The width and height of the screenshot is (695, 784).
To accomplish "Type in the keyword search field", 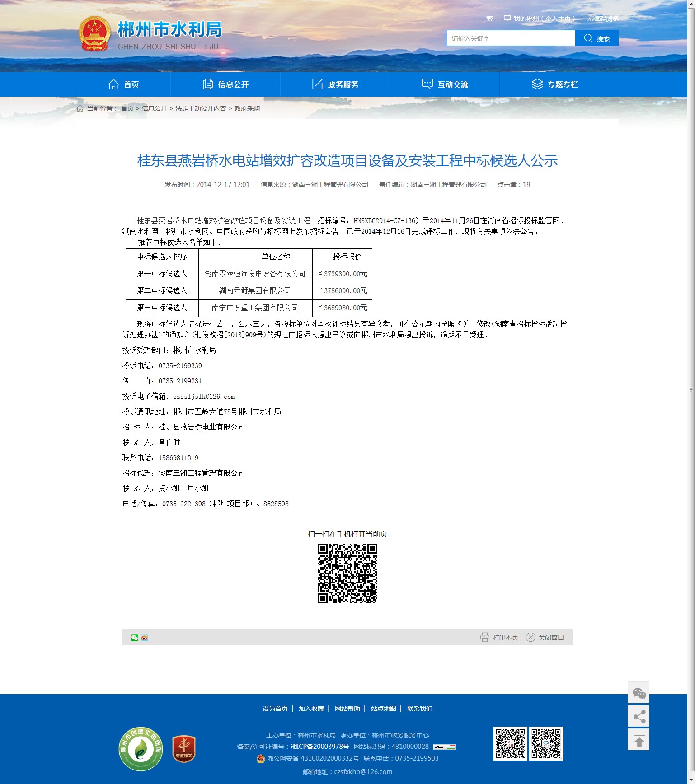I will tap(511, 38).
